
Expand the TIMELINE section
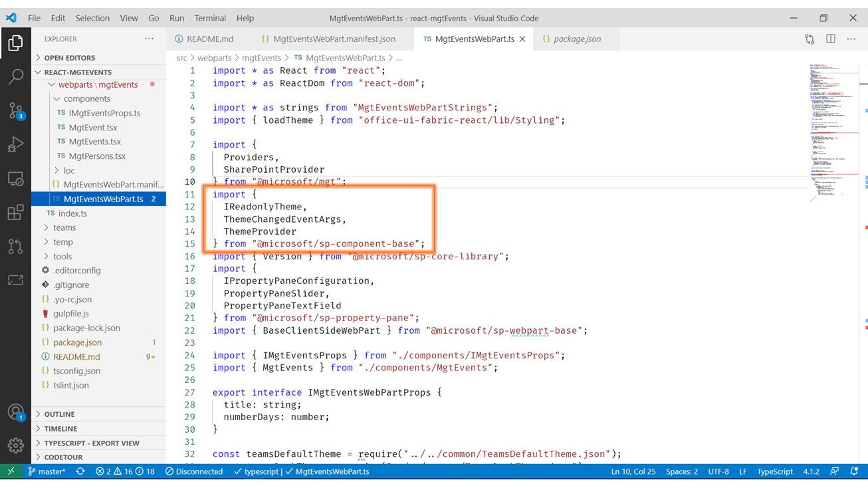coord(60,429)
